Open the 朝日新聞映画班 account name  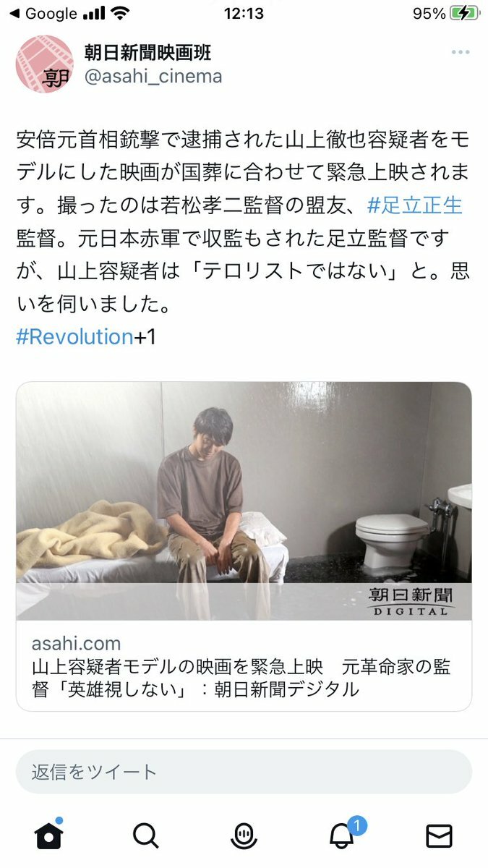pos(148,52)
